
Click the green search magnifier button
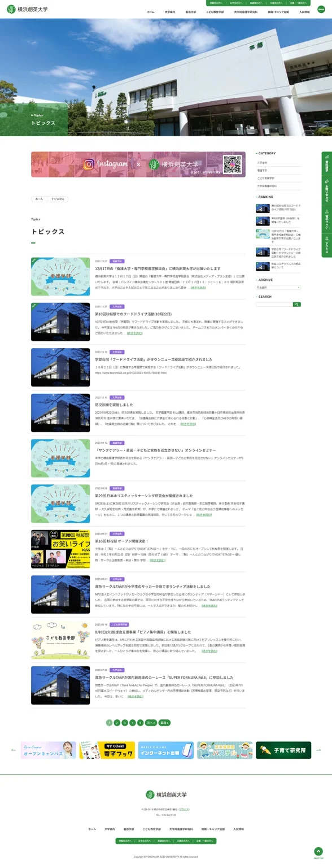click(297, 305)
